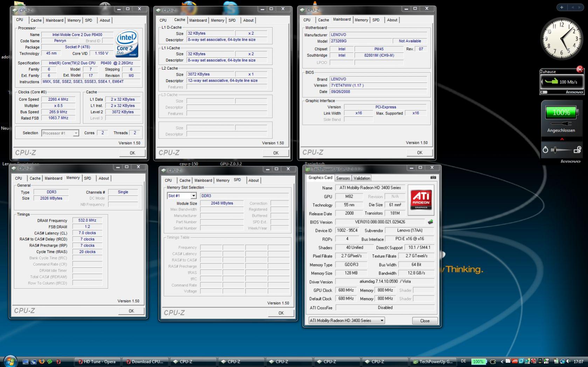
Task: Click the Chipset value PM45
Action: click(379, 49)
